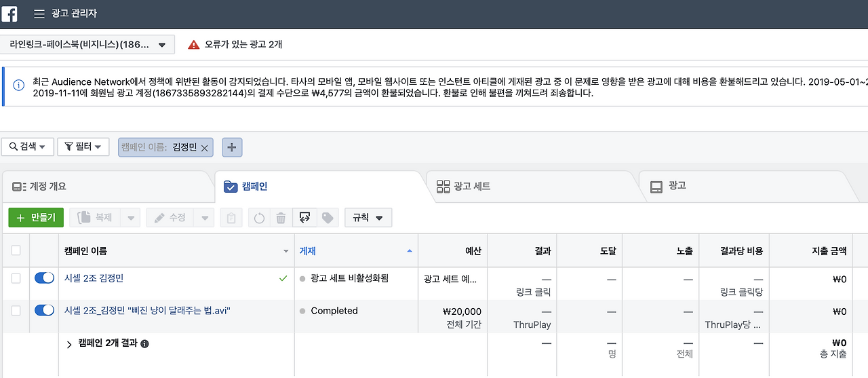Image resolution: width=868 pixels, height=378 pixels.
Task: Open the 필터 filter dropdown
Action: point(83,147)
